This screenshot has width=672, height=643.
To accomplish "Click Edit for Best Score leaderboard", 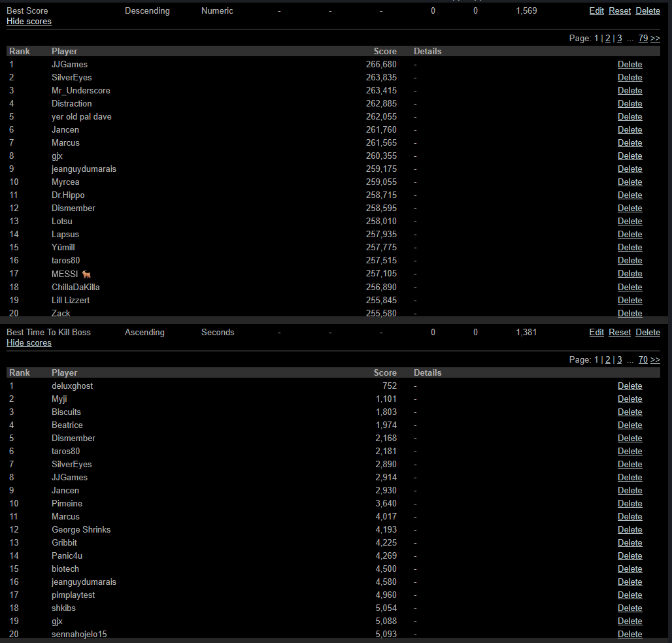I will click(x=596, y=11).
